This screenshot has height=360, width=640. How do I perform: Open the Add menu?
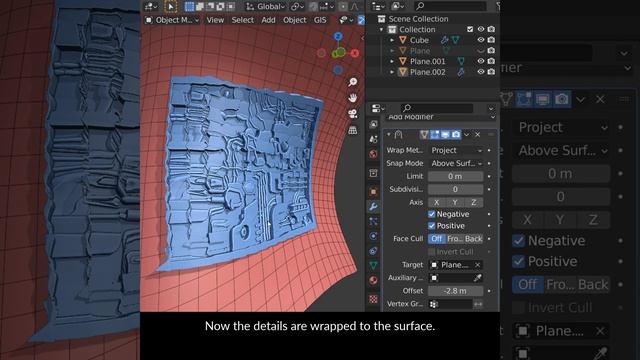(x=268, y=20)
